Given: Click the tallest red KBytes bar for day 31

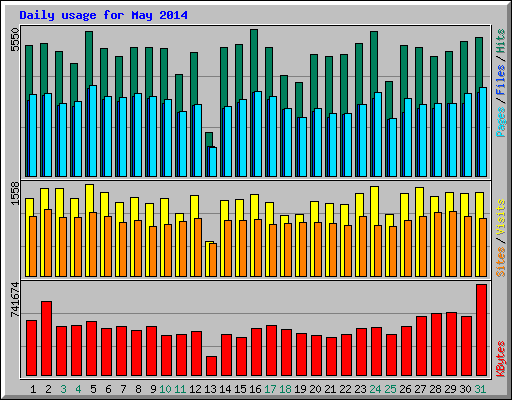Looking at the screenshot, I should pos(481,330).
